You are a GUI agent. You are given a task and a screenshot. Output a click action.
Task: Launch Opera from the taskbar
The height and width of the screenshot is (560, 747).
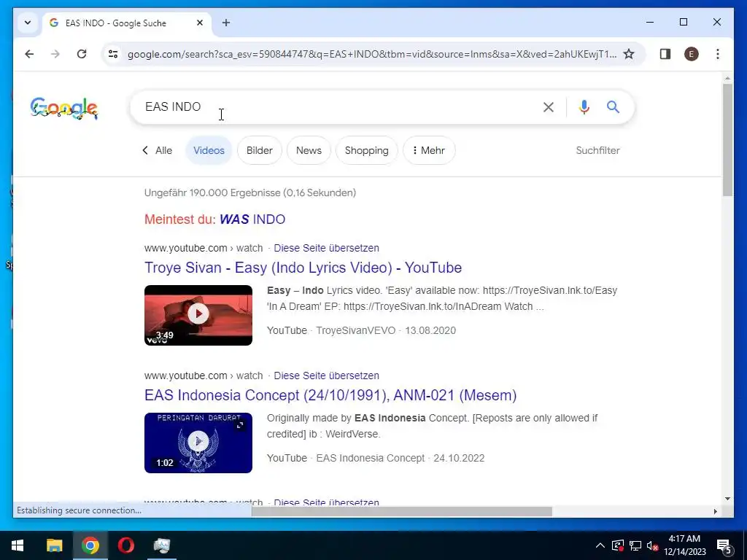coord(125,545)
